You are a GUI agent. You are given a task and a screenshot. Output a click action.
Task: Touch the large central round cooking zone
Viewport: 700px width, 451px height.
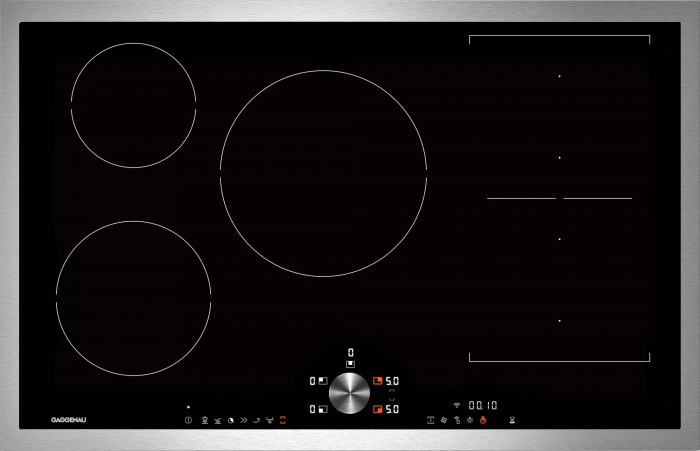pos(323,173)
